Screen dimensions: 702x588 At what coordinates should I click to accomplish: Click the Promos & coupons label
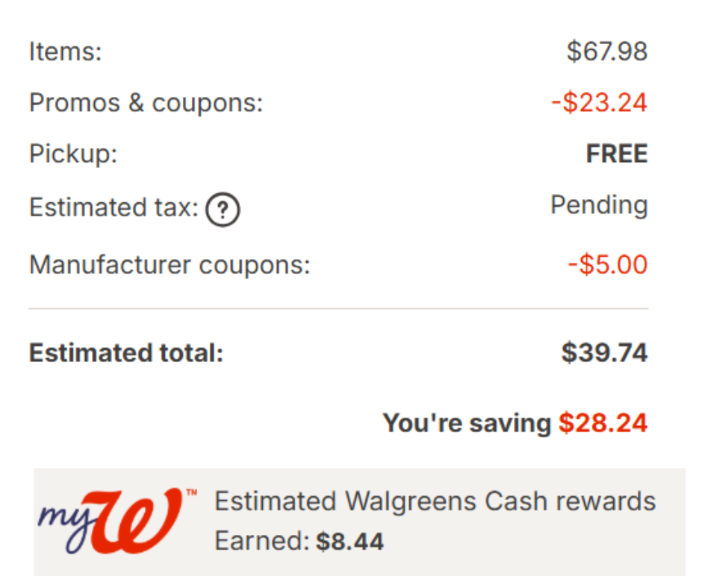click(146, 103)
